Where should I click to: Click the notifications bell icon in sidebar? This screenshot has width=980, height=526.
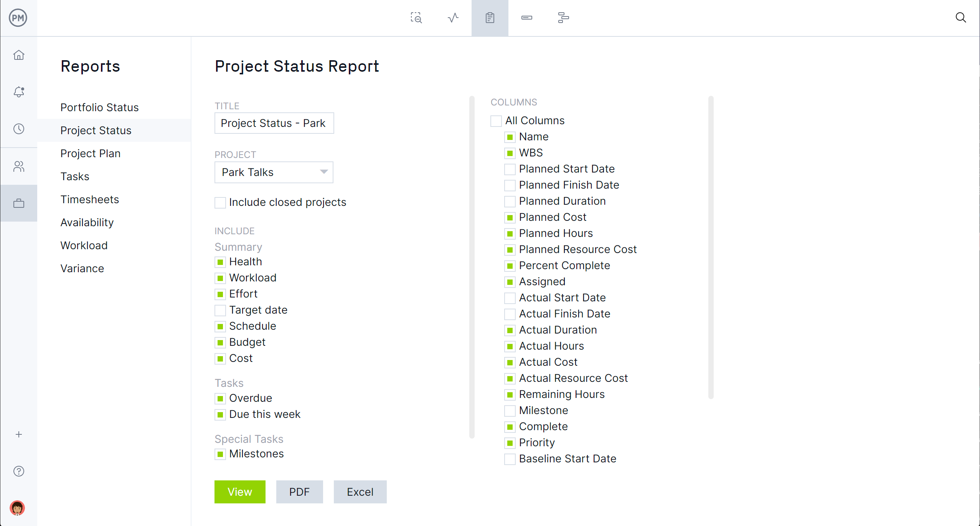[19, 92]
